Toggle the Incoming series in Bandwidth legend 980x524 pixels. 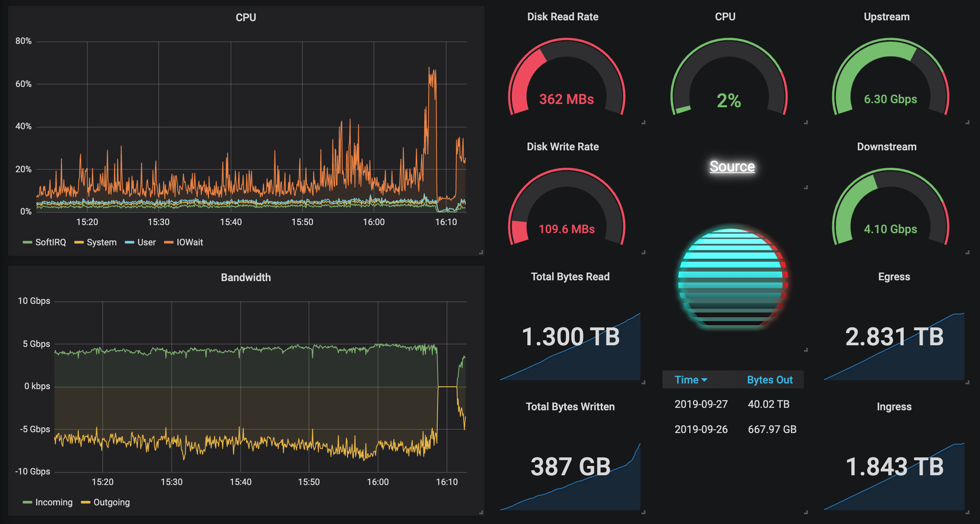(54, 502)
